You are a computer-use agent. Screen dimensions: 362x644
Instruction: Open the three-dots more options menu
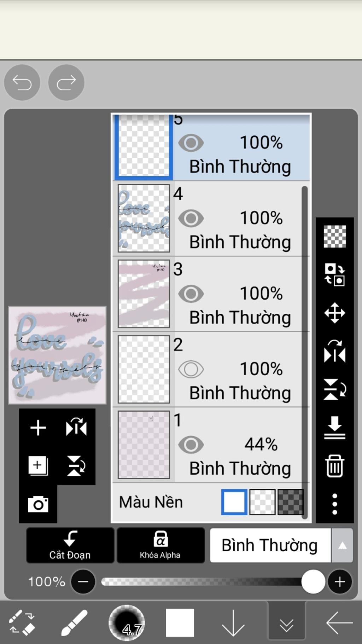pyautogui.click(x=334, y=504)
